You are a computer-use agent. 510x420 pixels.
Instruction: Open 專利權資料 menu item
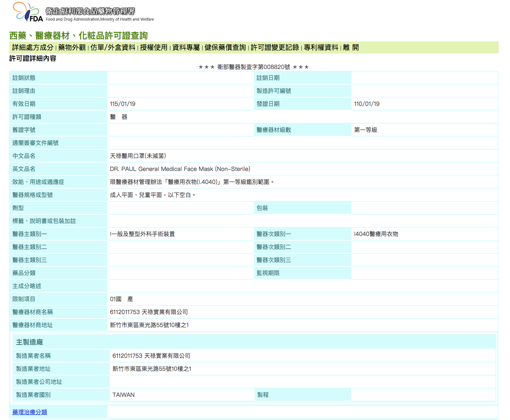(321, 47)
